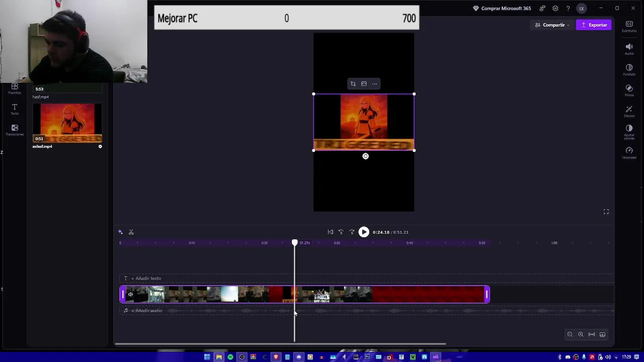
Task: Split the clip with scissors tool
Action: [131, 232]
